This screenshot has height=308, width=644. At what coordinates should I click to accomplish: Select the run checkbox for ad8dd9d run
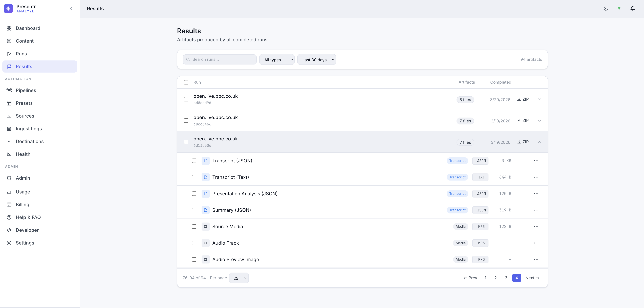(x=186, y=99)
